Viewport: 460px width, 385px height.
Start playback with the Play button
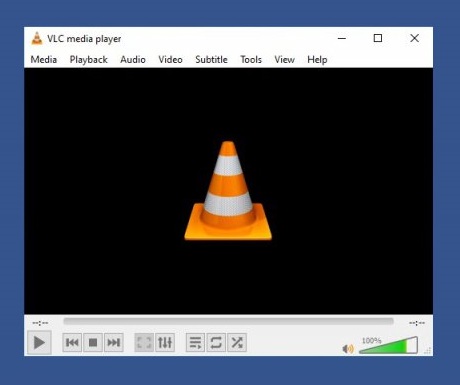tap(39, 342)
